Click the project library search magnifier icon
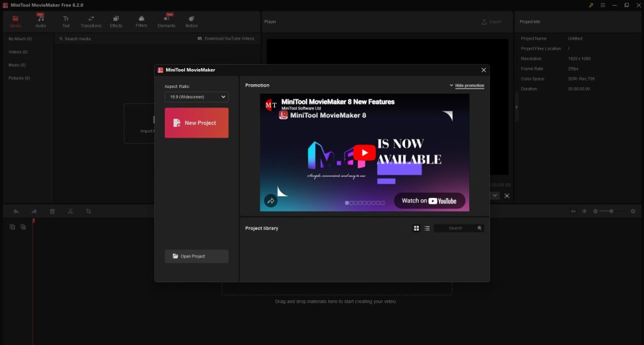Viewport: 644px width, 345px height. 479,228
